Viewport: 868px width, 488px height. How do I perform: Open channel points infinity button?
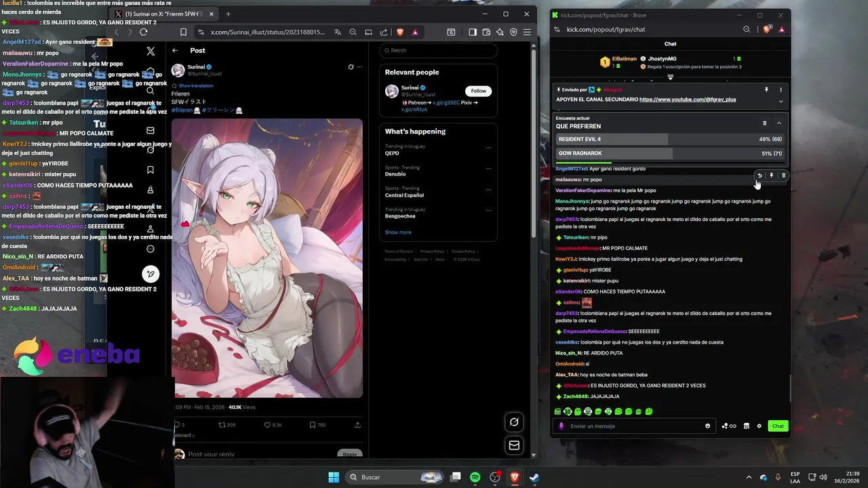[729, 426]
